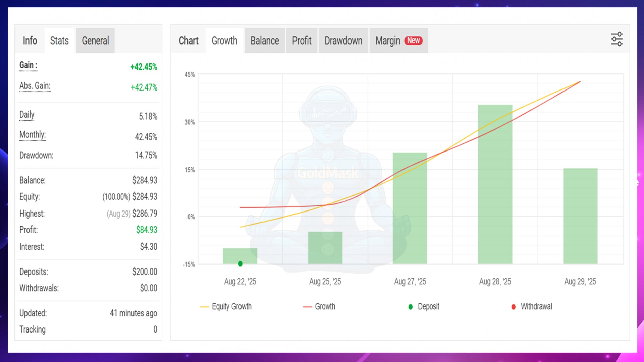
Task: Select the +42.47% abs gain value
Action: pos(144,87)
